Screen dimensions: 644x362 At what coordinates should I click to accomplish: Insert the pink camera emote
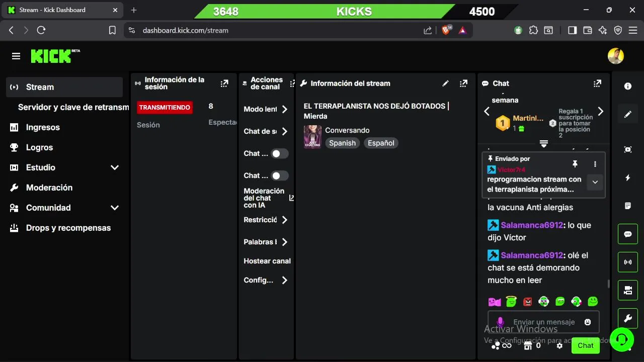point(495,302)
